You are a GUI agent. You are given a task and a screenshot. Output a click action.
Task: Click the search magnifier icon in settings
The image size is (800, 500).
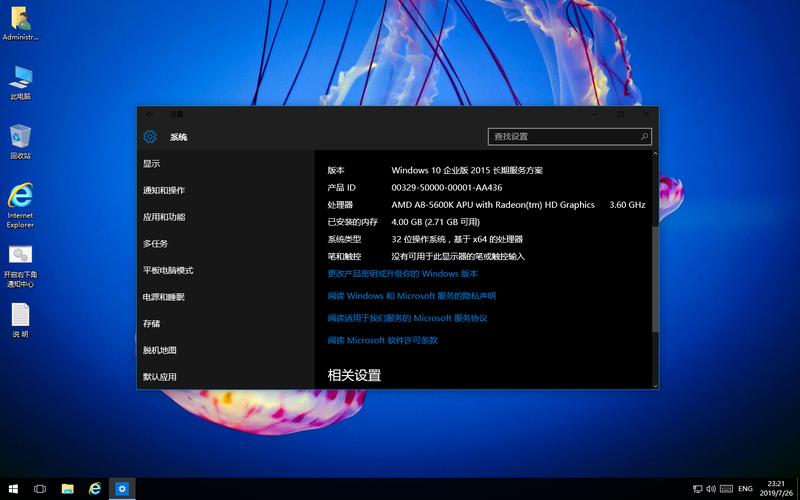(x=644, y=137)
